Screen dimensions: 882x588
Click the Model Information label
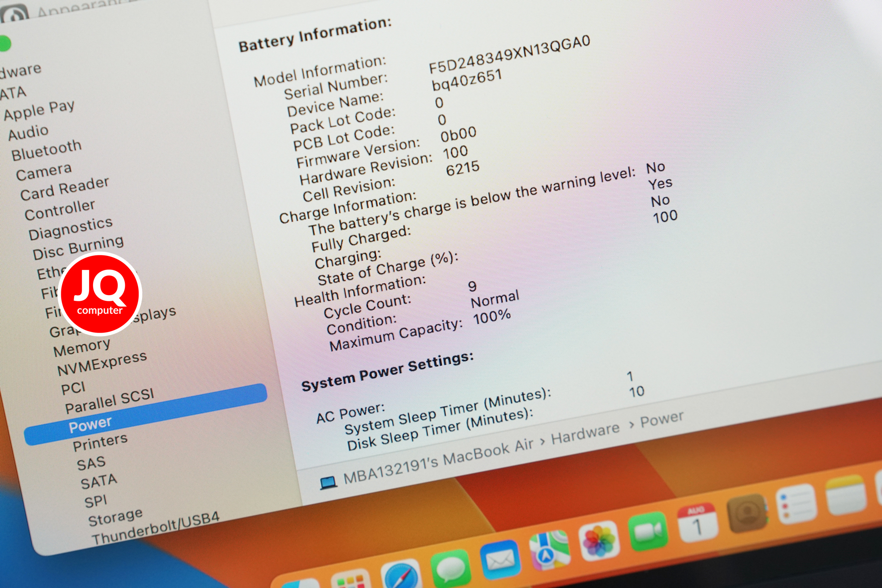[x=320, y=71]
